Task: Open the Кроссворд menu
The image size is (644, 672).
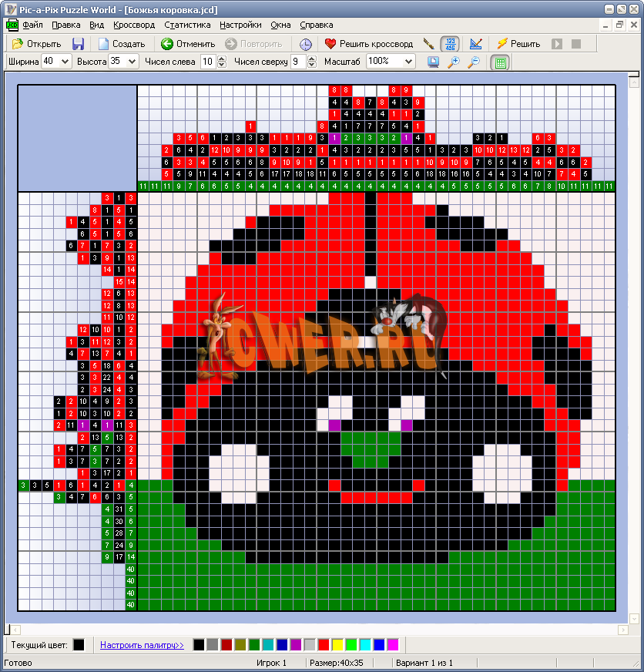Action: click(x=134, y=25)
